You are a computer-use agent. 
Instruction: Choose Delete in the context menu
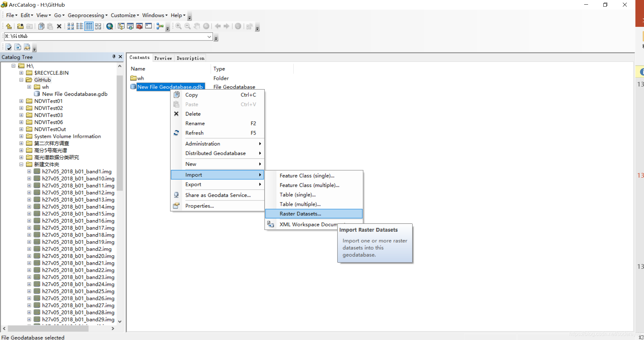coord(217,114)
